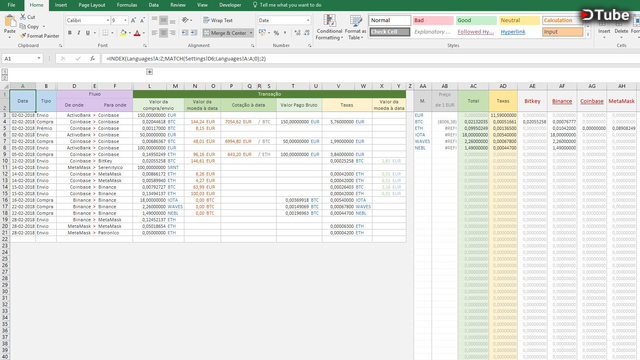This screenshot has height=360, width=640.
Task: Open the Date number format dropdown
Action: 308,20
